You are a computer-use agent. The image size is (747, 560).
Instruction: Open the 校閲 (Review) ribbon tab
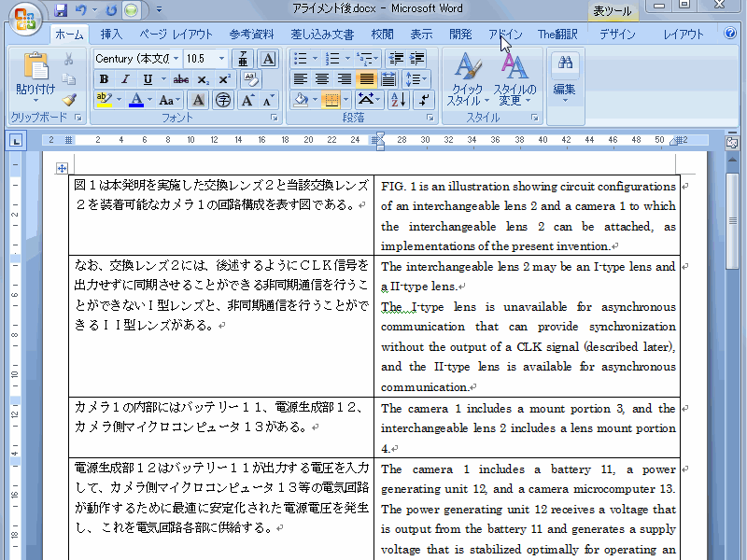(382, 35)
